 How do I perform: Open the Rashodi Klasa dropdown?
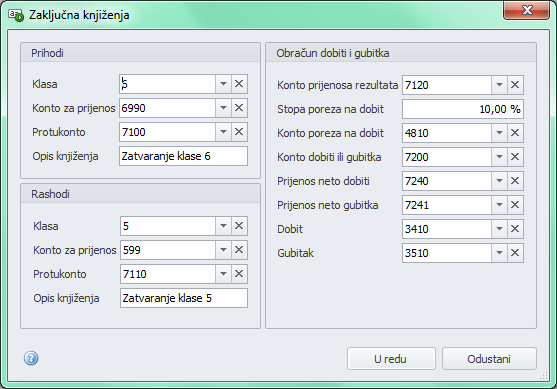[x=223, y=226]
